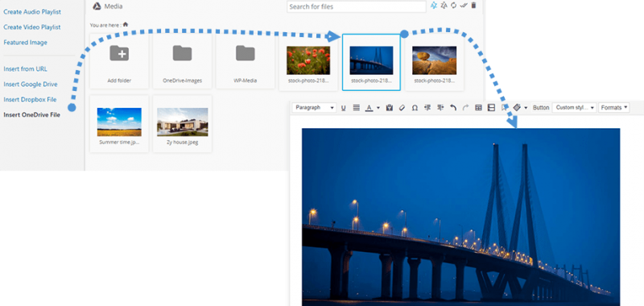The image size is (644, 306).
Task: Open Featured Image section
Action: click(26, 43)
